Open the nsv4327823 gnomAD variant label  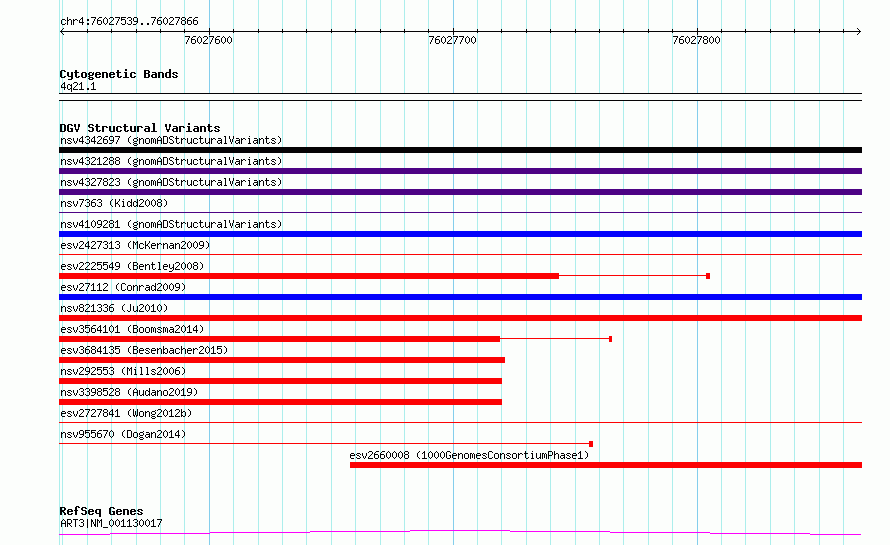pos(171,182)
